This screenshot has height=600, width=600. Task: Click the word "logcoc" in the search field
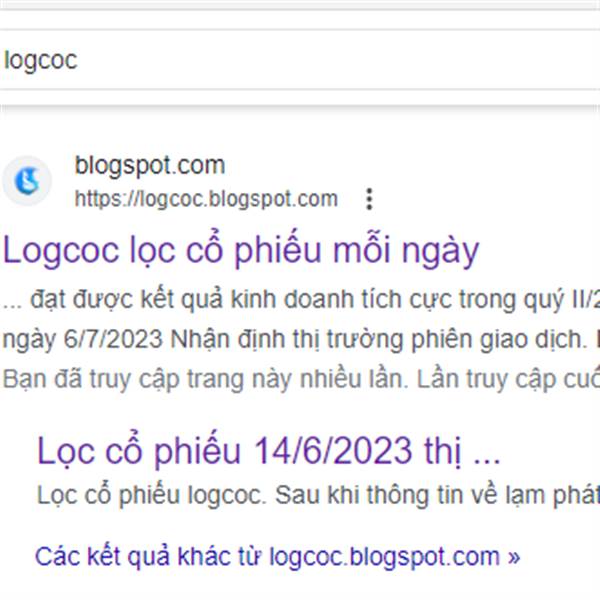(x=41, y=61)
